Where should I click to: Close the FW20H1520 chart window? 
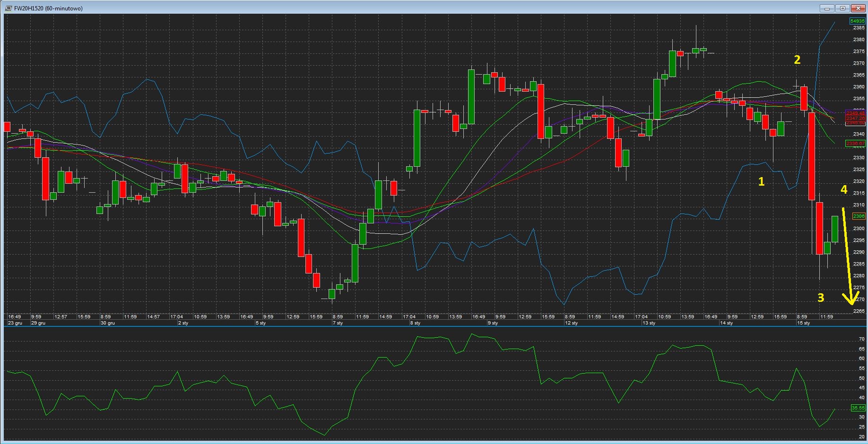[858, 8]
